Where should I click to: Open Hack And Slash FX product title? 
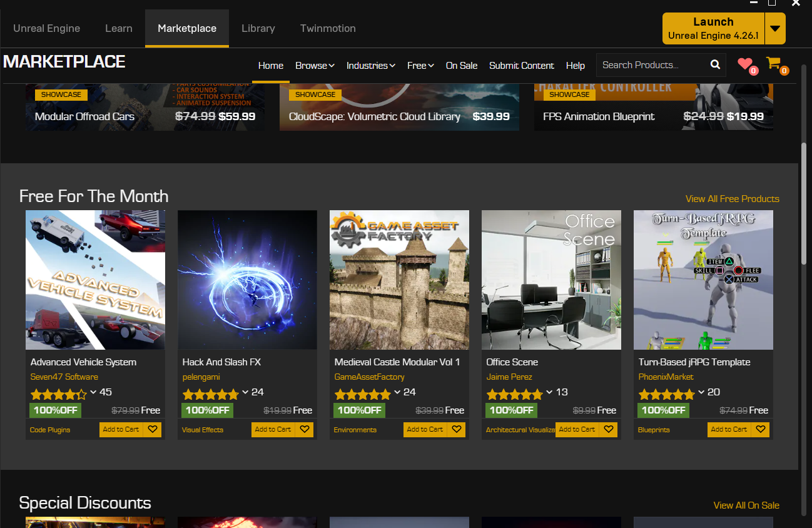(x=221, y=362)
